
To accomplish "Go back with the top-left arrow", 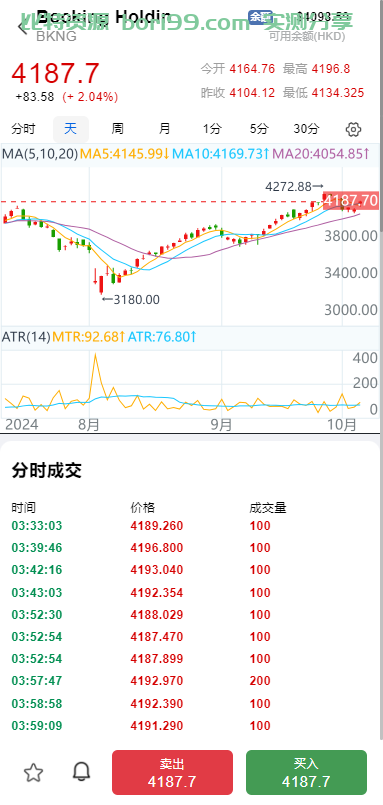I will pyautogui.click(x=22, y=27).
